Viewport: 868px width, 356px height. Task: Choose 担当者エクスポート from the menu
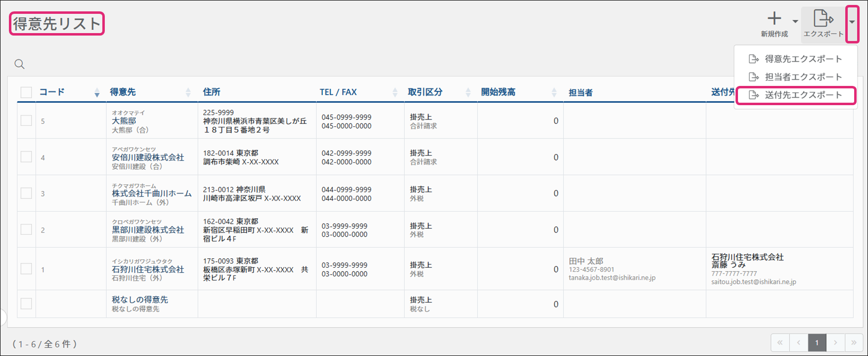pos(803,77)
